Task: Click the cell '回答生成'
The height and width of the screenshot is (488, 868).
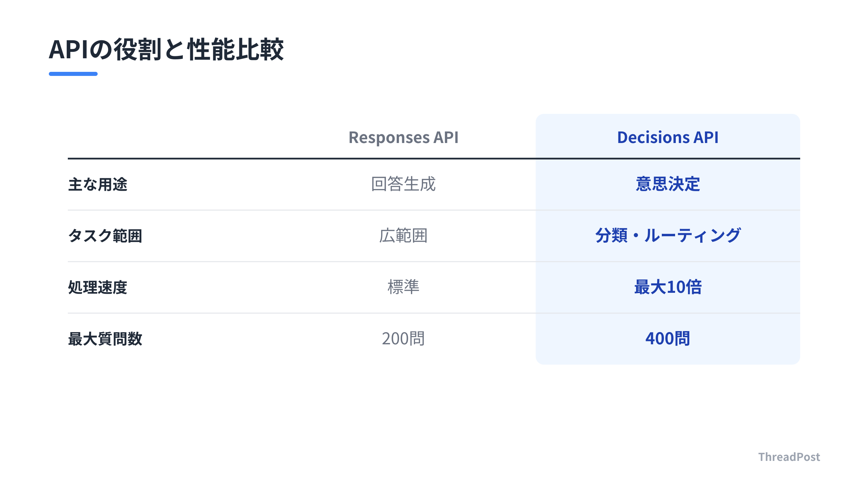Action: [403, 184]
